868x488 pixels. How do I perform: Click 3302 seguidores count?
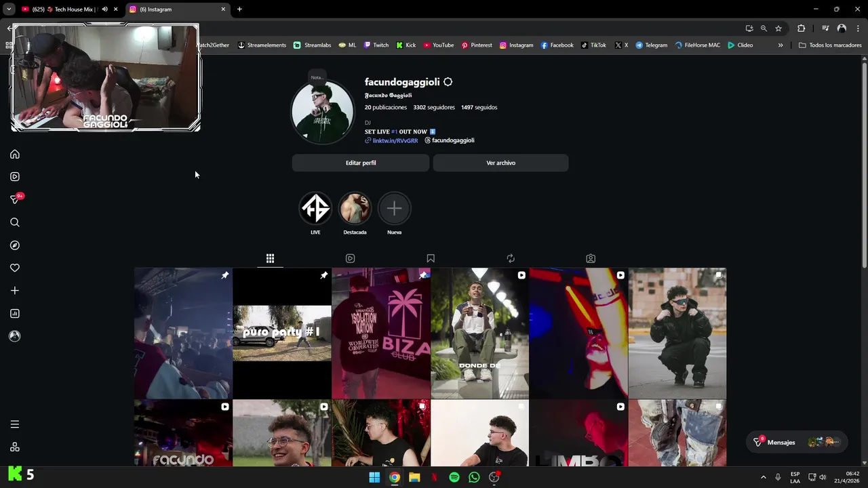tap(434, 107)
